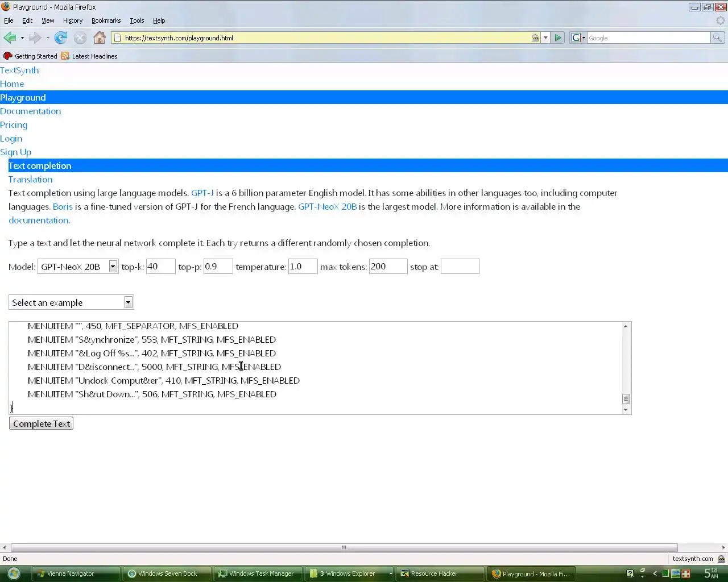Open the Bookmarks menu
Screen dimensions: 728x582
106,20
